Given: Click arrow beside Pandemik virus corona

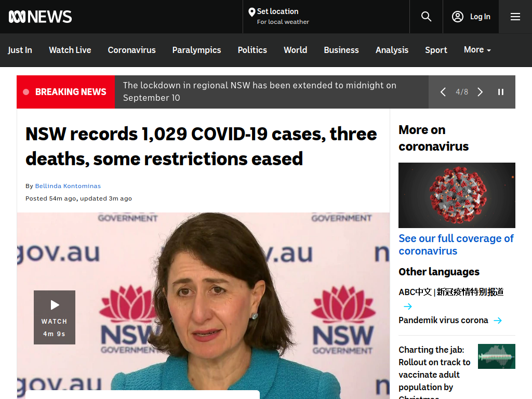Looking at the screenshot, I should 498,321.
